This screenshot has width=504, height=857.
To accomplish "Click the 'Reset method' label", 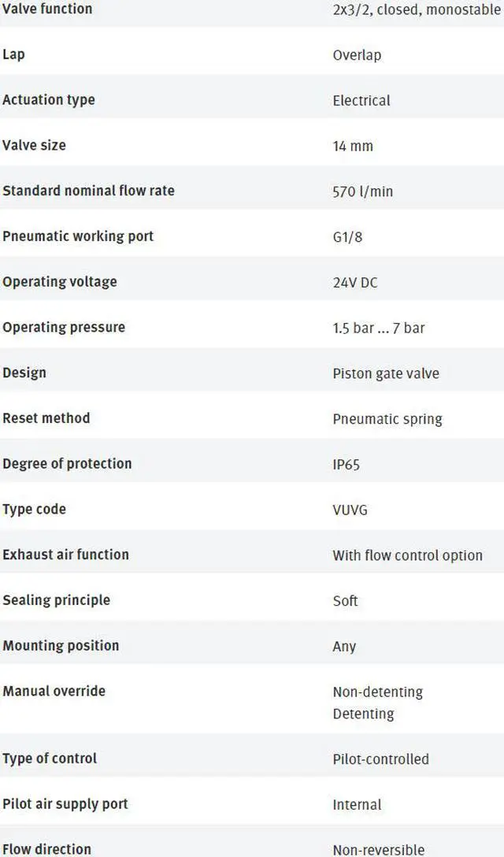I will pyautogui.click(x=46, y=418).
